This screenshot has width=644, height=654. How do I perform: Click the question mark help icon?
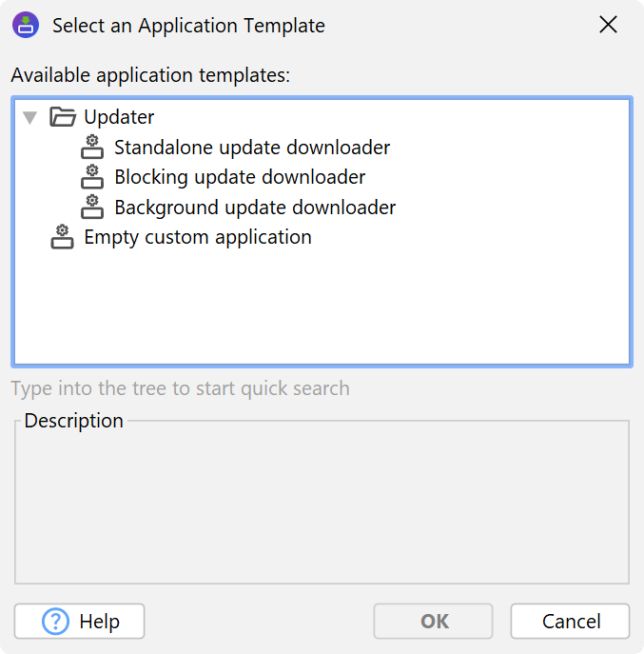56,622
